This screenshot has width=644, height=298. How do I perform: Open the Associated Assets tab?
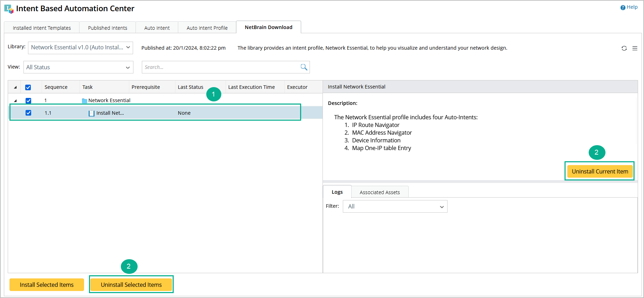click(380, 192)
